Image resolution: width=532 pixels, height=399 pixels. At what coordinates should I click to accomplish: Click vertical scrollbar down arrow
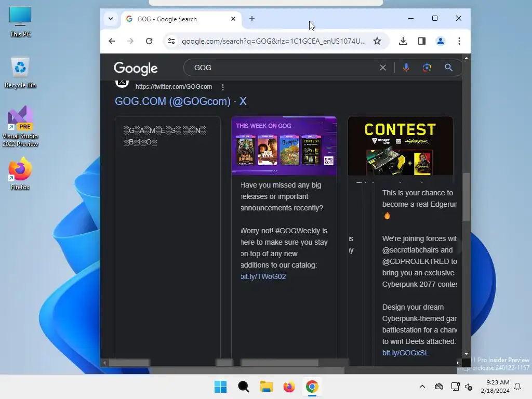[466, 353]
